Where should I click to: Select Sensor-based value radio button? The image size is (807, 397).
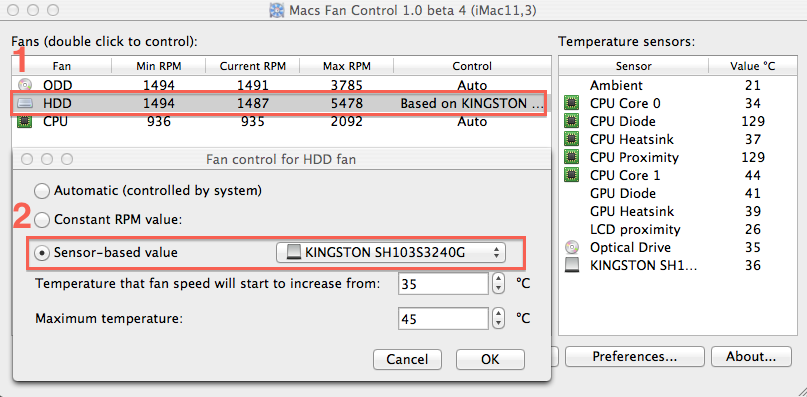[42, 253]
